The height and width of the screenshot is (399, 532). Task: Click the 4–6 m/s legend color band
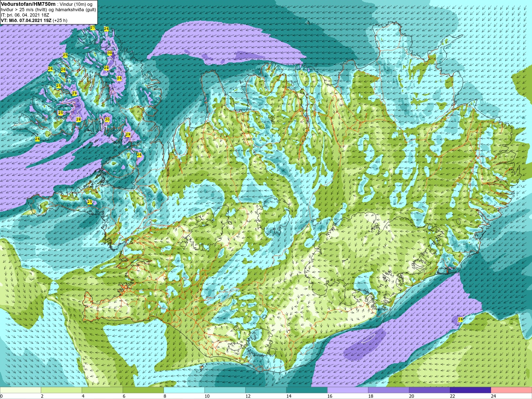click(x=102, y=390)
